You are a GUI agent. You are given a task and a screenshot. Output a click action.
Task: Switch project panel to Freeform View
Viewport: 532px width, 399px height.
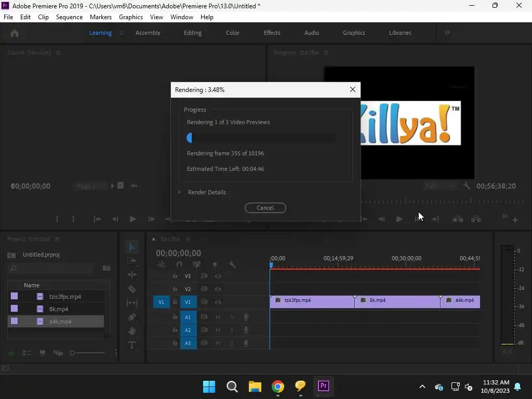click(58, 353)
